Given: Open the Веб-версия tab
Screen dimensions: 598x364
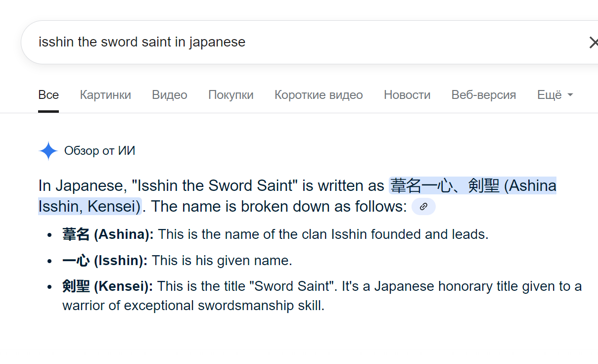Looking at the screenshot, I should [x=484, y=95].
